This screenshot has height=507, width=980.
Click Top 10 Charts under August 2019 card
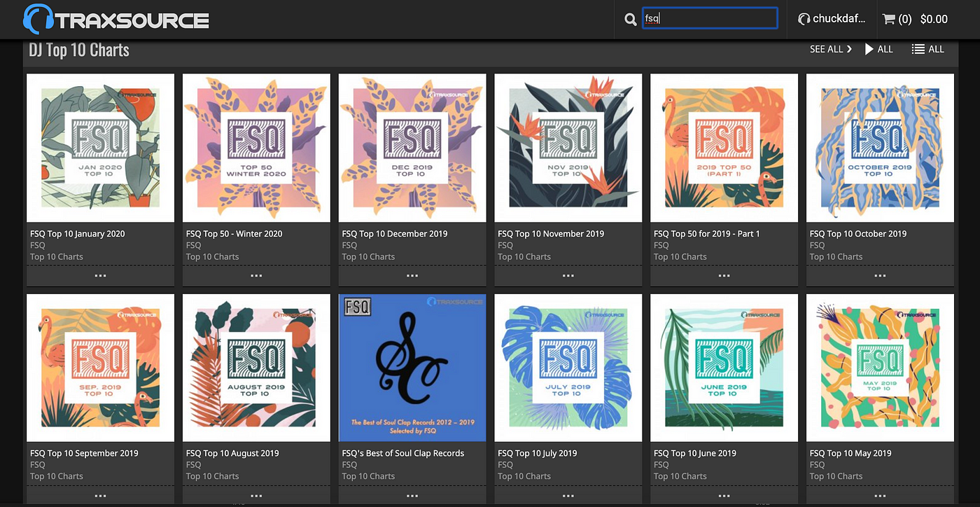click(213, 476)
